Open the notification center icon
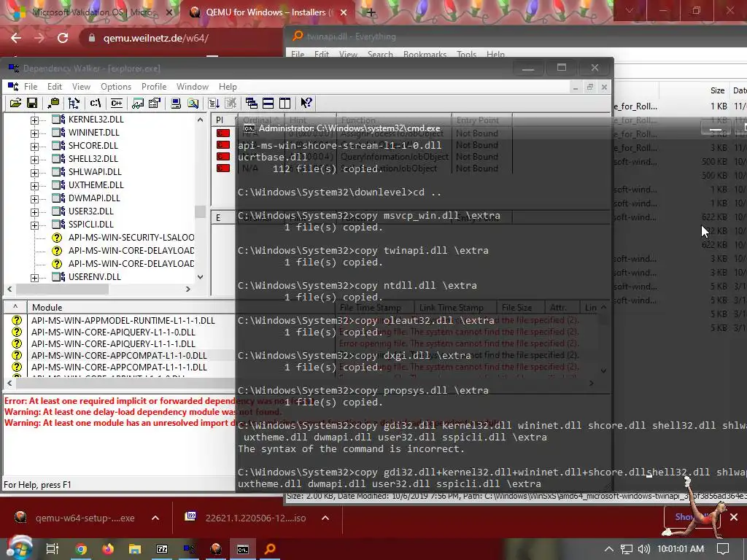 pos(723,549)
